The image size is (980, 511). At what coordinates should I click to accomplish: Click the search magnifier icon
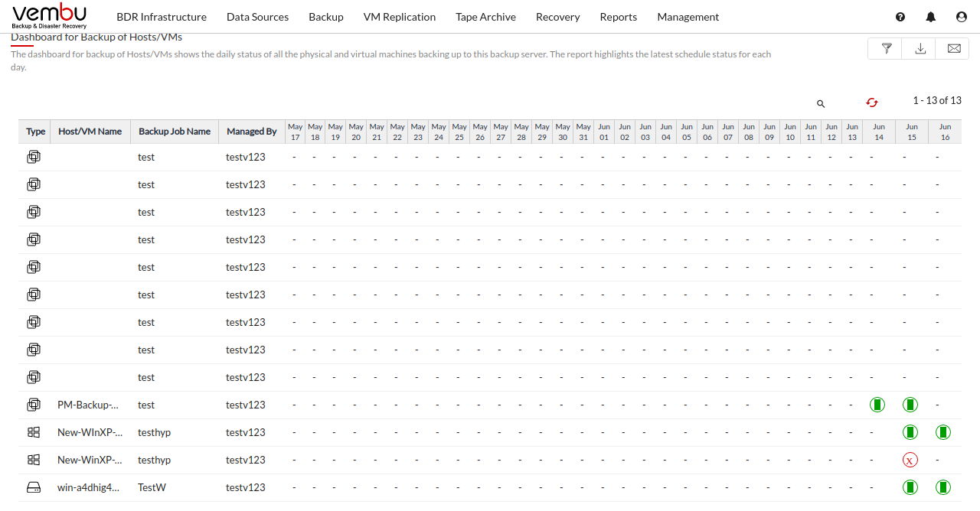(821, 103)
